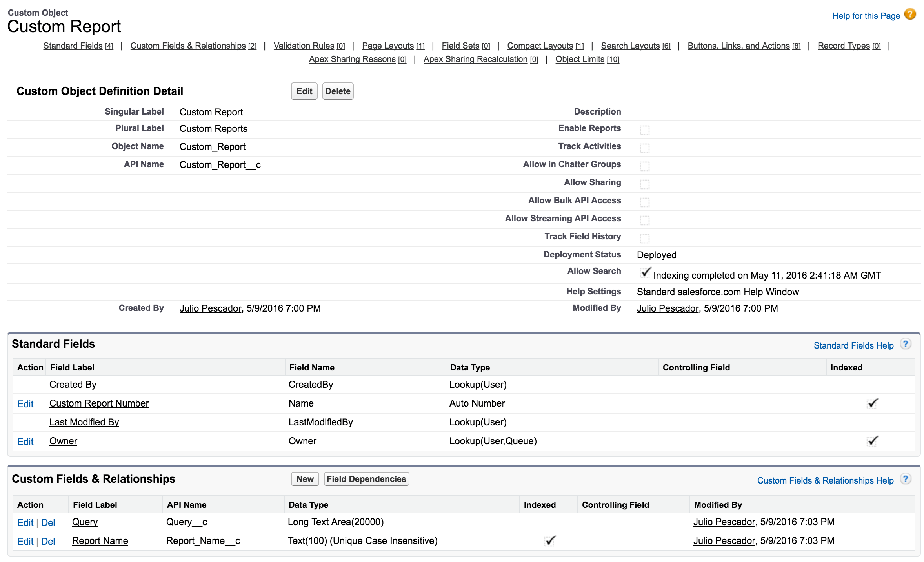This screenshot has height=562, width=924.
Task: Toggle Allow Sharing checkbox
Action: coord(644,182)
